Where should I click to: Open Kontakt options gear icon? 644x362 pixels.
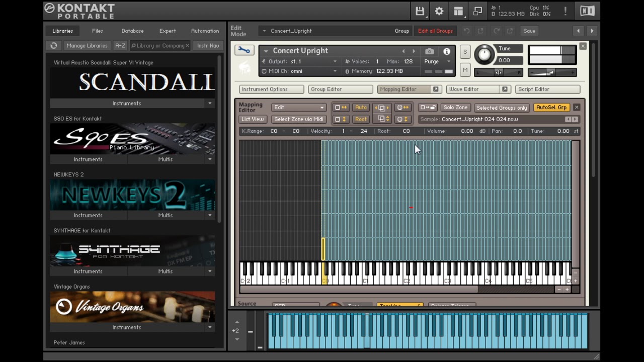(x=439, y=11)
